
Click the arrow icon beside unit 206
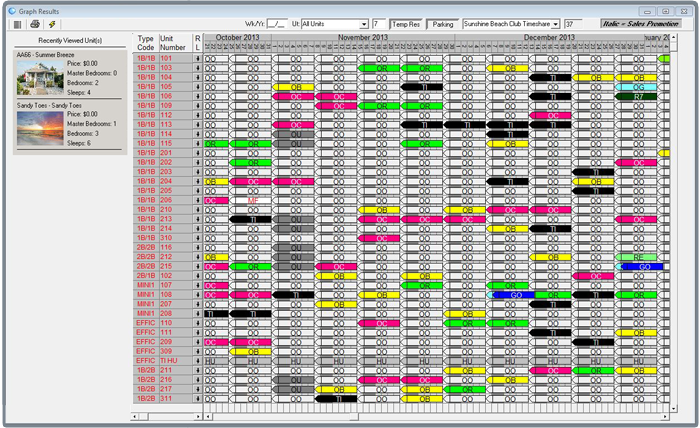tap(197, 200)
